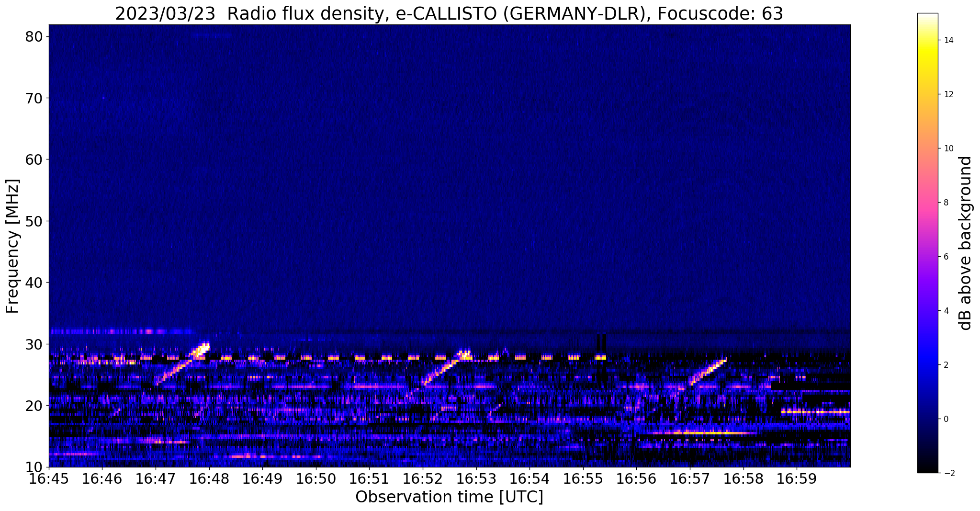Screen dimensions: 980x511
Task: Select the 16:49 time tick label
Action: point(263,479)
